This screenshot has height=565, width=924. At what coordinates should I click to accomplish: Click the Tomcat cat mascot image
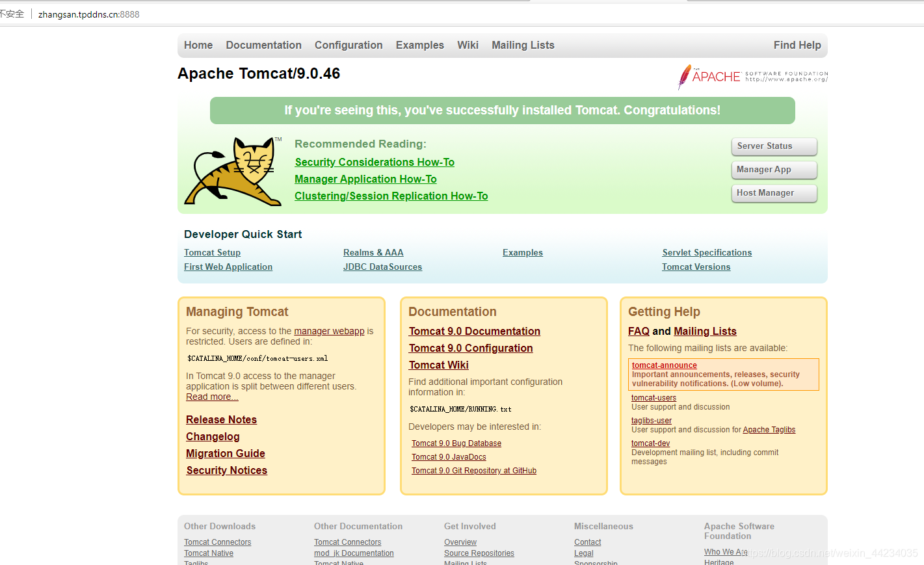pos(233,172)
